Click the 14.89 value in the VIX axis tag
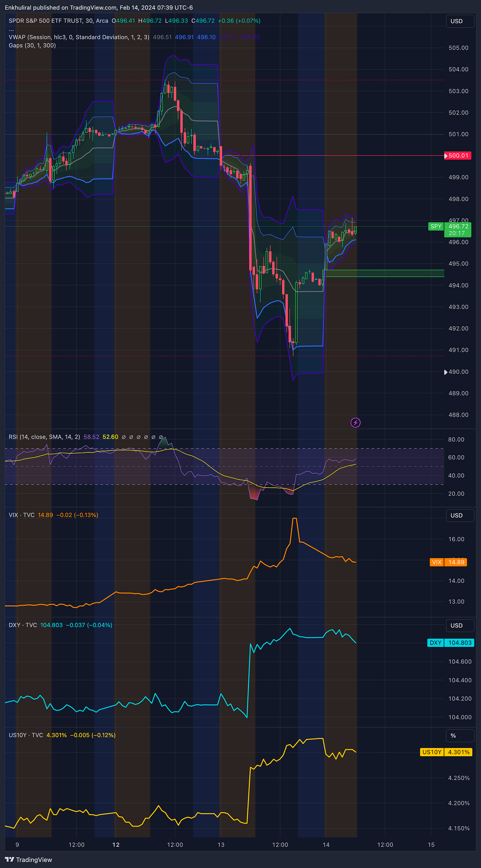The image size is (481, 868). (x=456, y=562)
